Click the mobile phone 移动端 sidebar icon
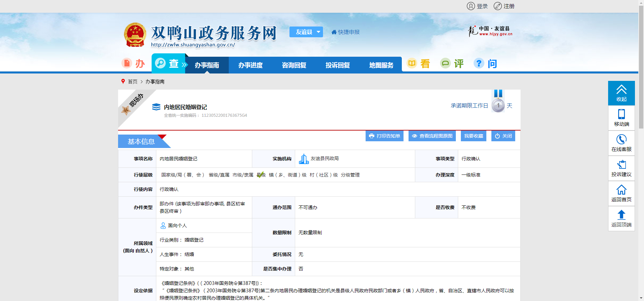 click(x=621, y=114)
